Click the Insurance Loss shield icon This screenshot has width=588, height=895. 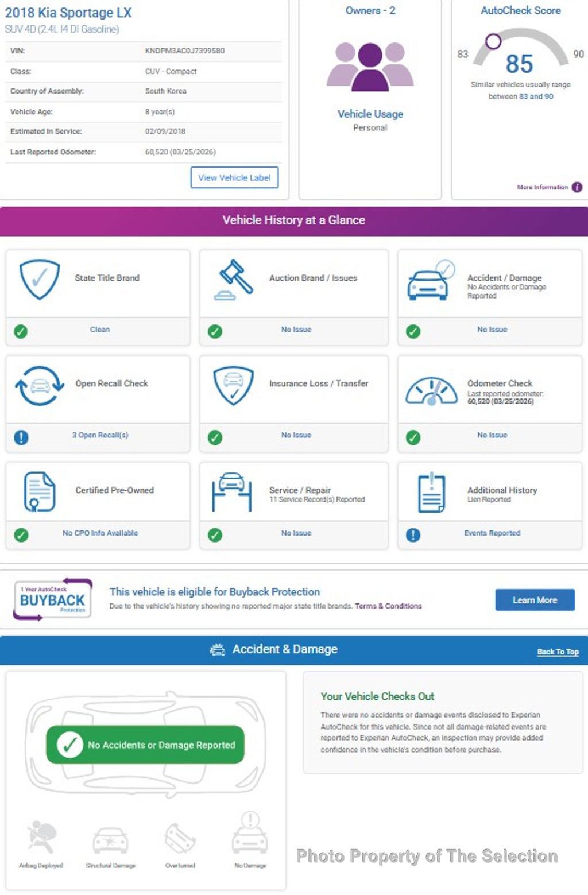[233, 385]
